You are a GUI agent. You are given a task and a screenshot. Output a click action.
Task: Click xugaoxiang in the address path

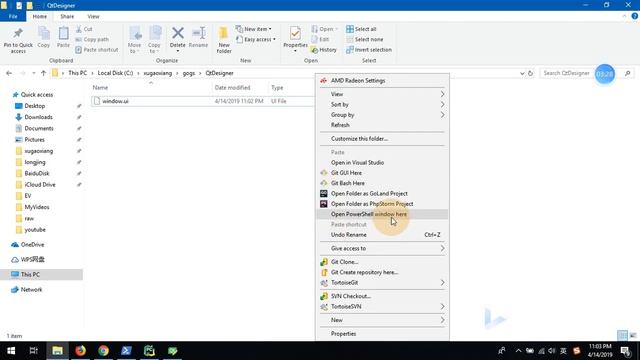158,73
